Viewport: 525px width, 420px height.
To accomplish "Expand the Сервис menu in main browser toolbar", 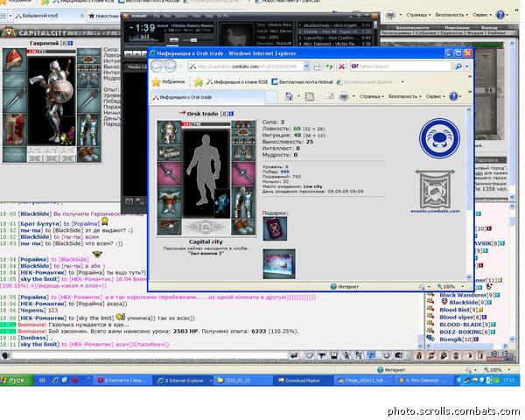I will click(482, 15).
